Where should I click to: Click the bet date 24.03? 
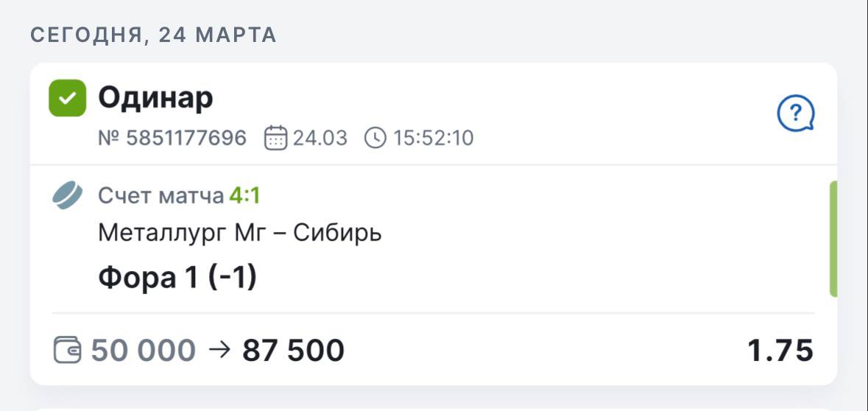[x=320, y=138]
